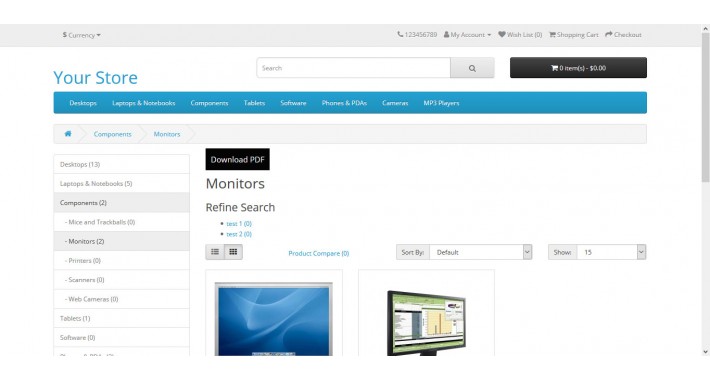The image size is (710, 380).
Task: Select Components (2) in sidebar
Action: [121, 203]
